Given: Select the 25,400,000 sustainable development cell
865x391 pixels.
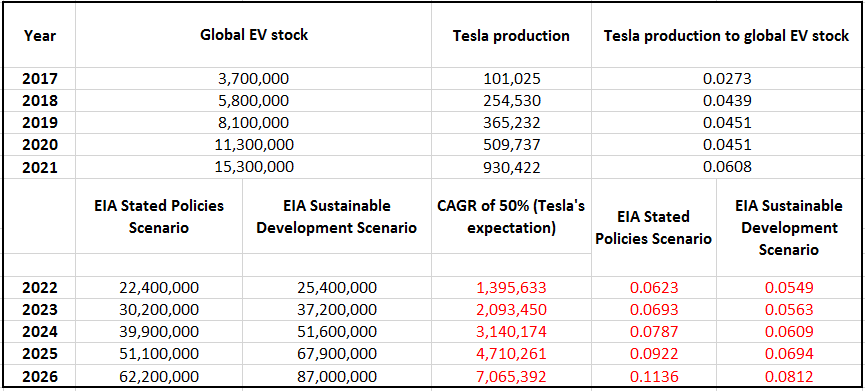Looking at the screenshot, I should pos(337,287).
